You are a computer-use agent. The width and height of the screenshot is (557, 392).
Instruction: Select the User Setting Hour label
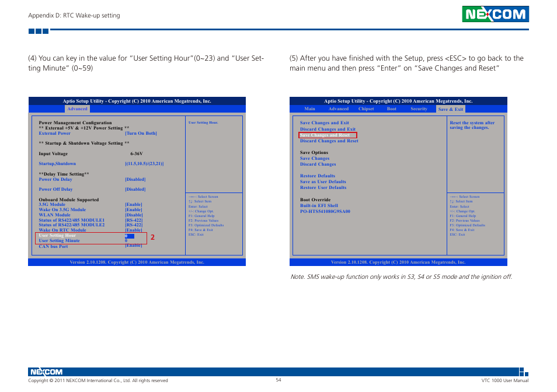(57, 236)
